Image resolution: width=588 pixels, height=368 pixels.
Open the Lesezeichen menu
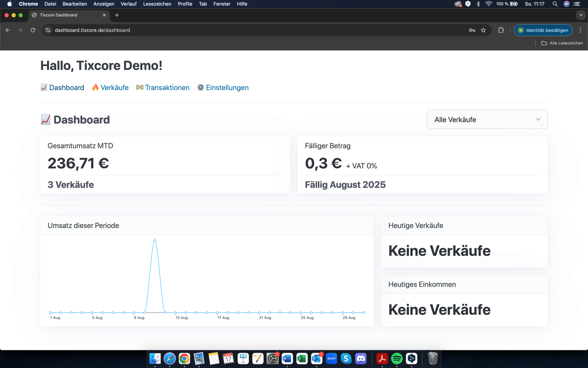point(157,4)
